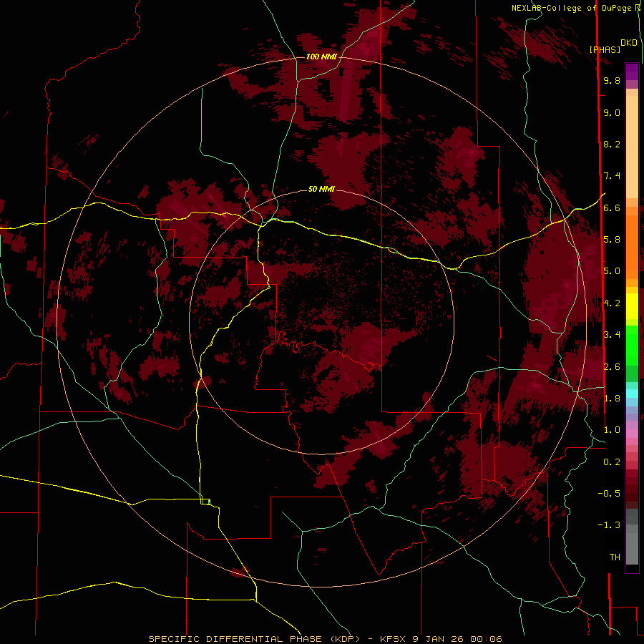Screen dimensions: 644x644
Task: Click the 3.4 legend value
Action: tap(612, 334)
